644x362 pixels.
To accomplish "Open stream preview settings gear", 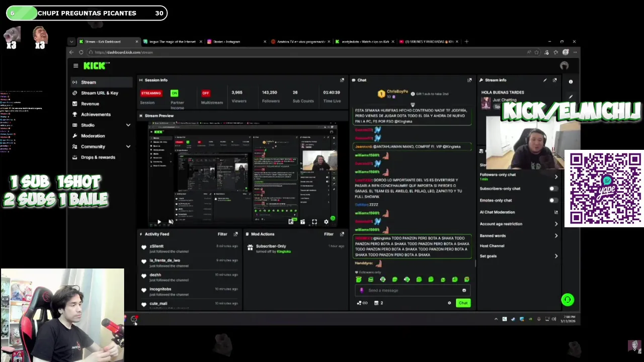I will tap(326, 222).
